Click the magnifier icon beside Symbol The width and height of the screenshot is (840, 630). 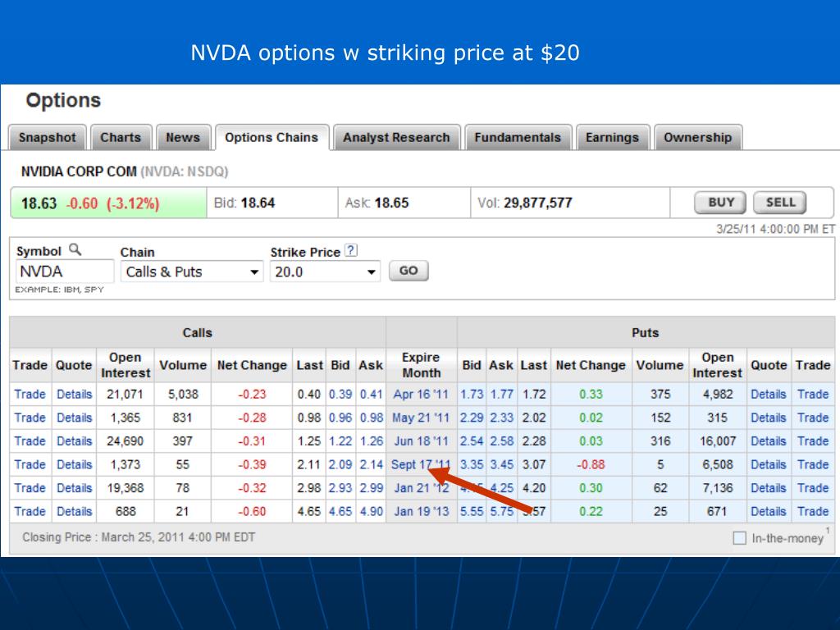tap(75, 250)
